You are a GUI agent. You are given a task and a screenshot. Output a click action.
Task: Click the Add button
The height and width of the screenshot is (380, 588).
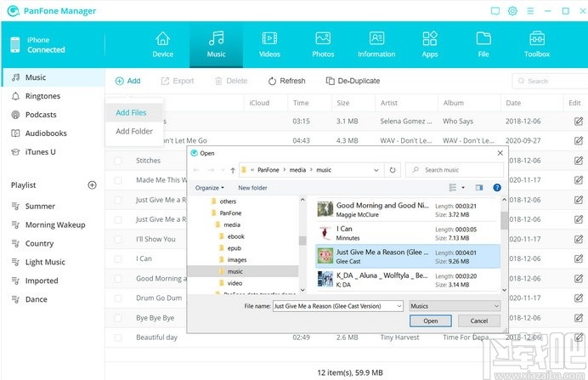click(127, 81)
